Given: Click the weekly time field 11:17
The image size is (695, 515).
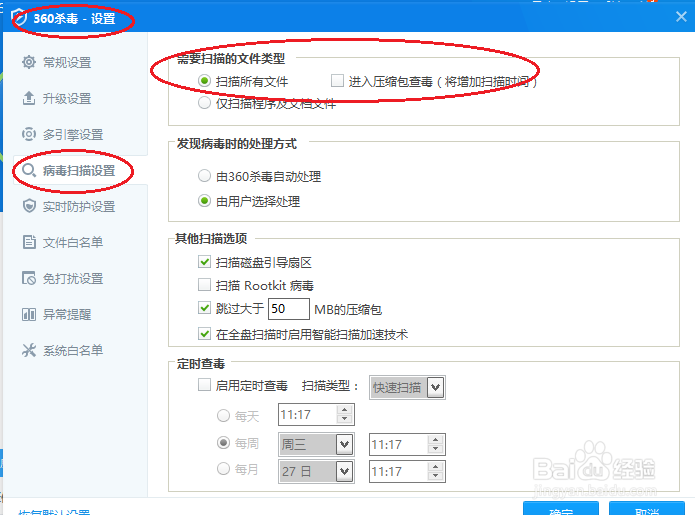Looking at the screenshot, I should pyautogui.click(x=398, y=445).
